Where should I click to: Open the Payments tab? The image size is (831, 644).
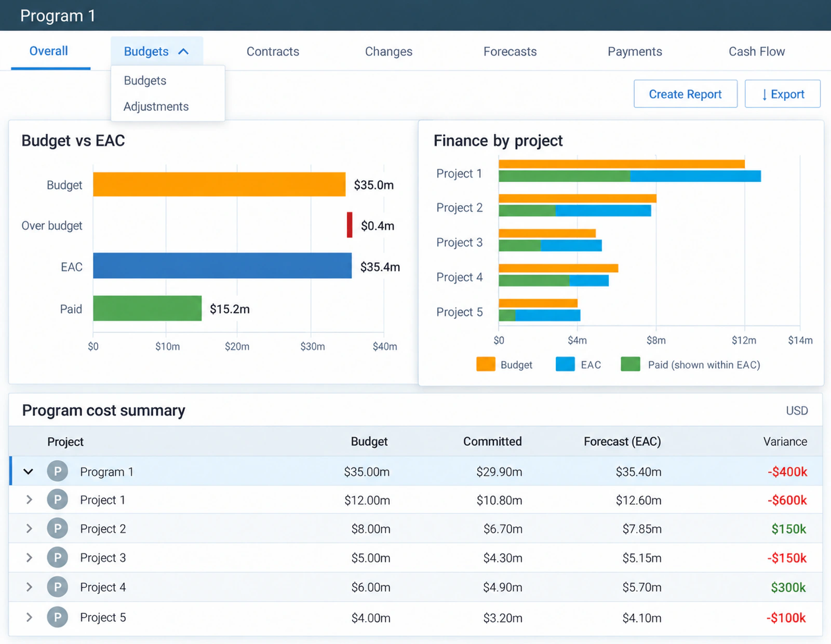coord(635,51)
